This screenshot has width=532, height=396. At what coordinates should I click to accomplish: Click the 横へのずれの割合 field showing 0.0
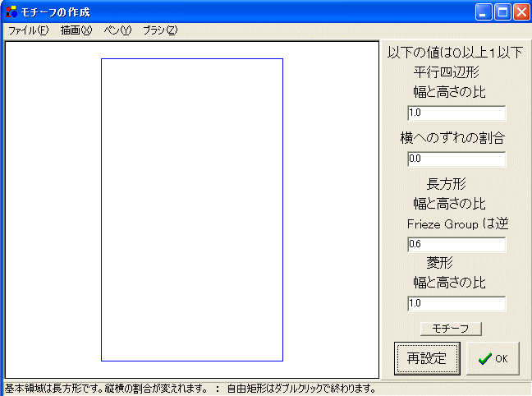(456, 159)
